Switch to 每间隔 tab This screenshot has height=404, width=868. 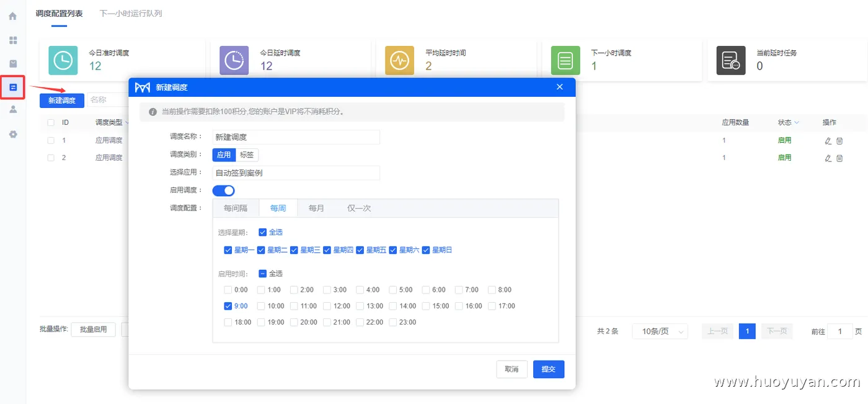(236, 209)
